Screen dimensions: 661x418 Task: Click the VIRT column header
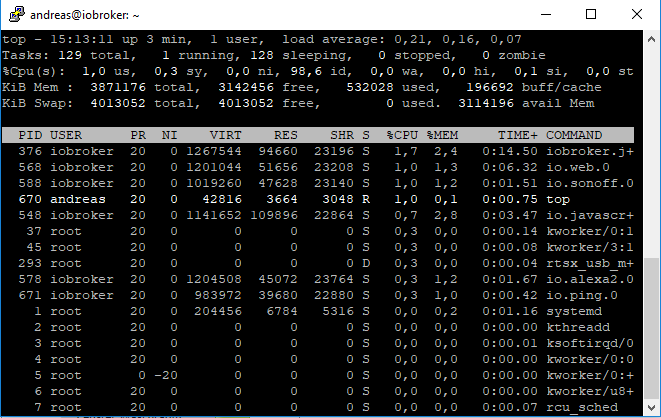[226, 135]
